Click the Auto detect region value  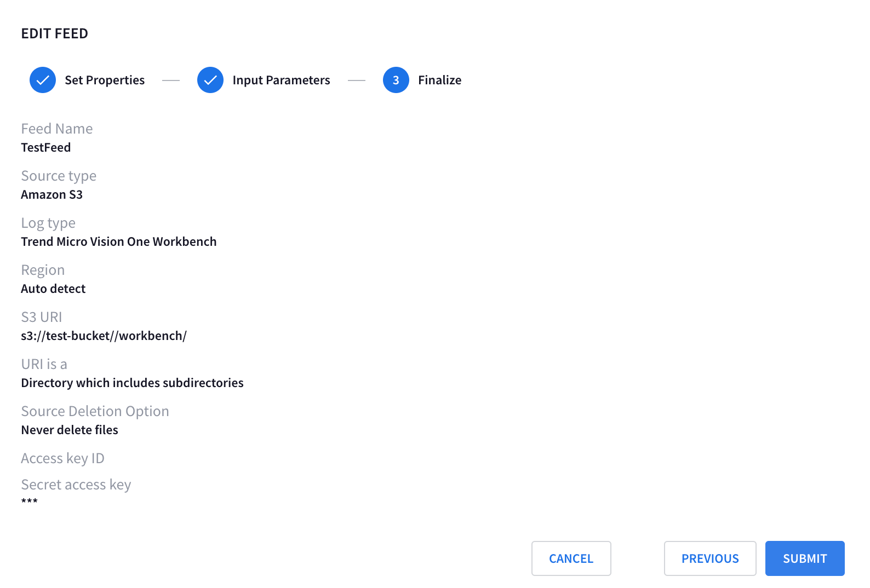[53, 289]
